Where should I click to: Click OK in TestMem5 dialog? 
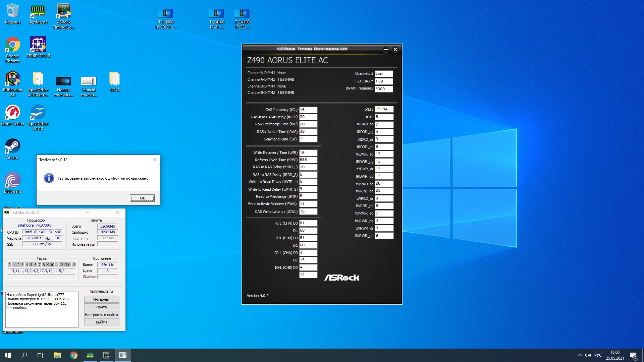click(142, 198)
